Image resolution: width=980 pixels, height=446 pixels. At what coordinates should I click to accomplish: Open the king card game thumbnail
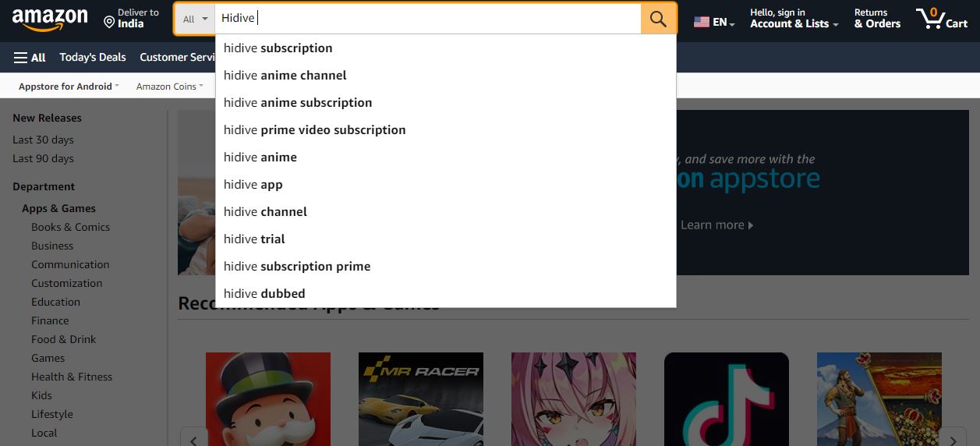[x=879, y=399]
